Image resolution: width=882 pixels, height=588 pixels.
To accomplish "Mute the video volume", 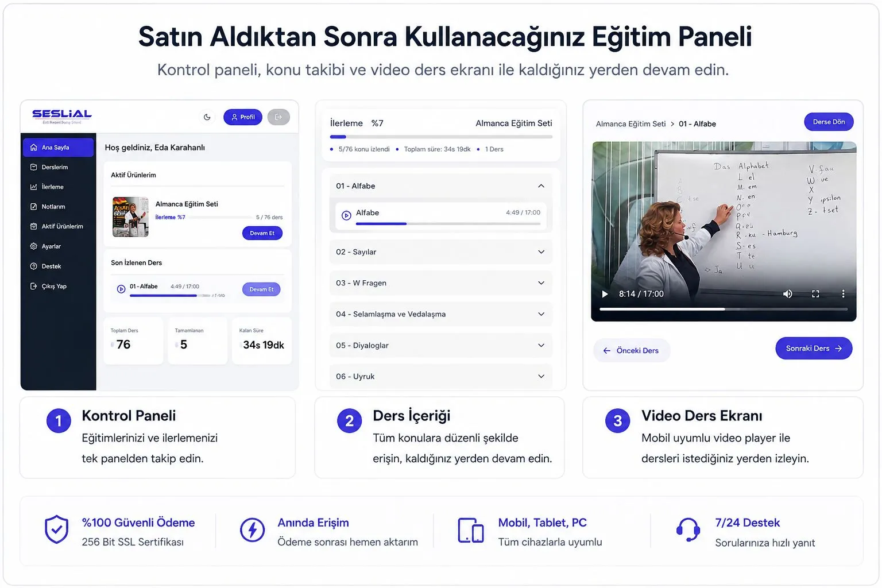I will pos(788,294).
